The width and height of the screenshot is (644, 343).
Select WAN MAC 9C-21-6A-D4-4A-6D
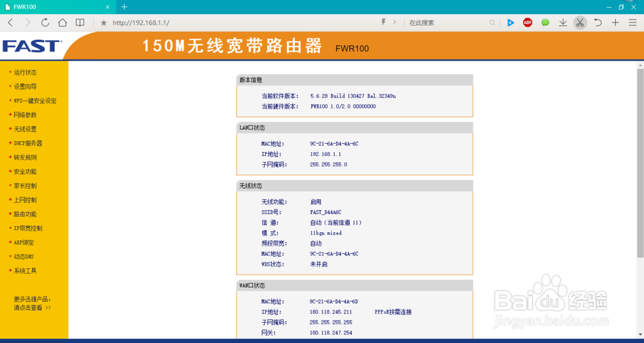click(x=334, y=302)
